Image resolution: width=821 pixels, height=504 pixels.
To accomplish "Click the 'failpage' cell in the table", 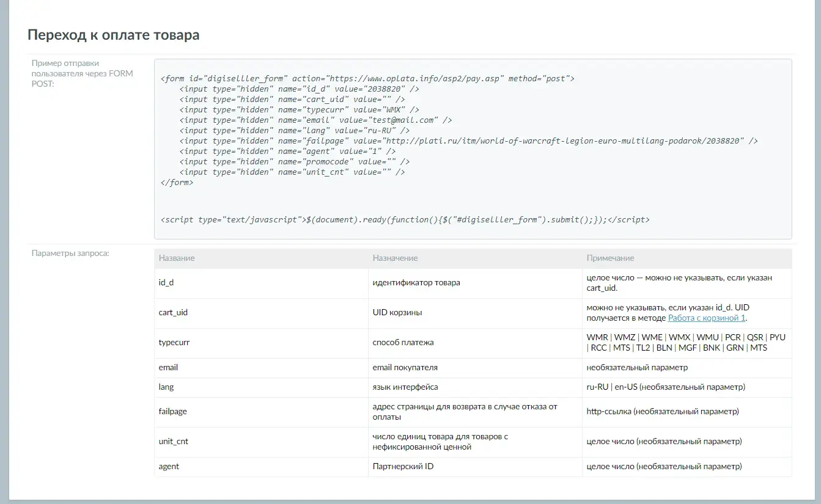I will click(261, 412).
